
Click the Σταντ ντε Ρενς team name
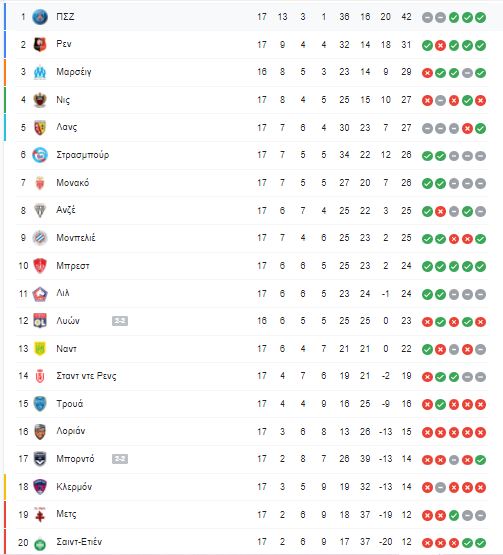click(86, 376)
